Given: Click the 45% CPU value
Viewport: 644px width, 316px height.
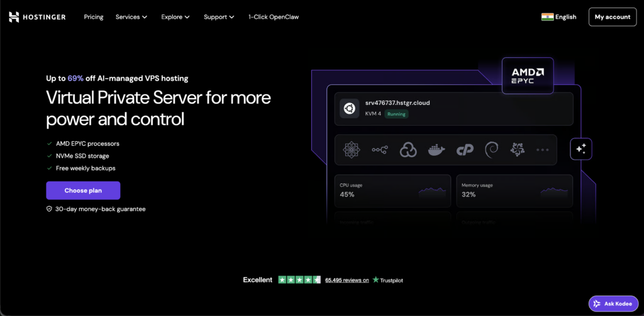Looking at the screenshot, I should pos(347,195).
